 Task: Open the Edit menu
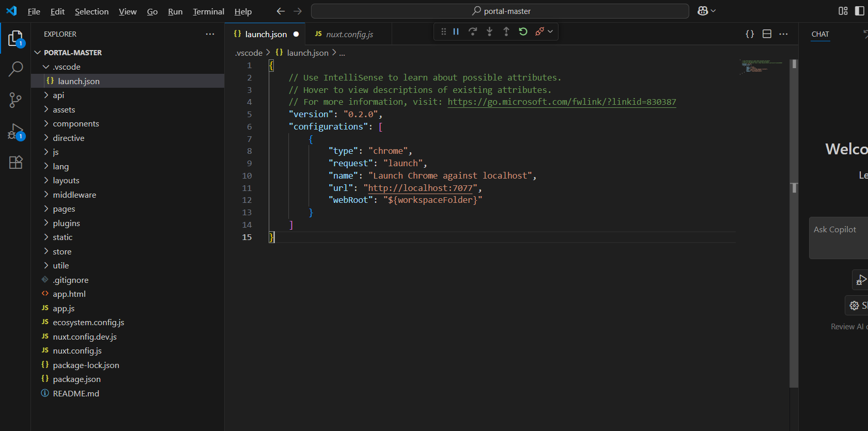(x=57, y=11)
